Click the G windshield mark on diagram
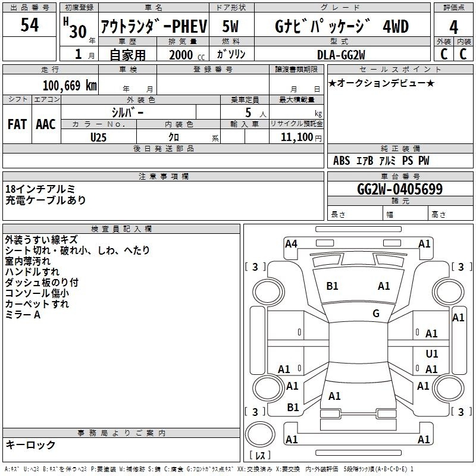The height and width of the screenshot is (476, 476). coord(376,314)
